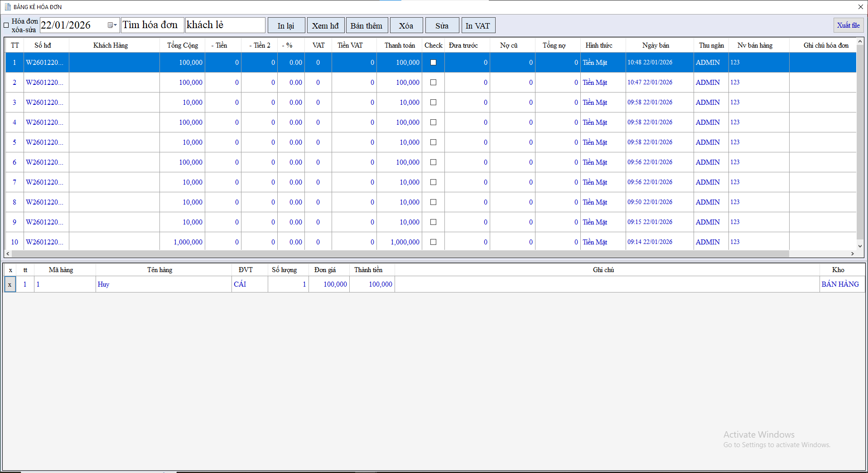
Task: Click the 'In VAT' print button
Action: (x=478, y=25)
